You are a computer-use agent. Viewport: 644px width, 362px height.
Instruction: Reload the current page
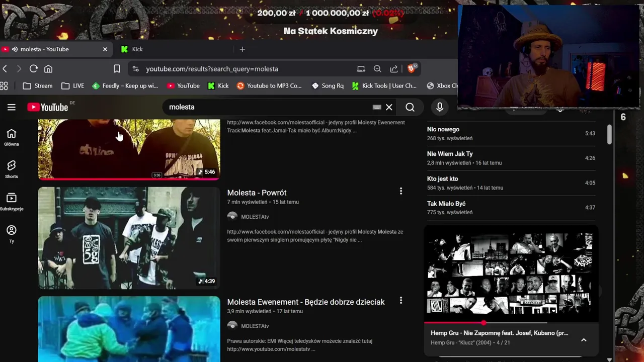click(x=34, y=69)
